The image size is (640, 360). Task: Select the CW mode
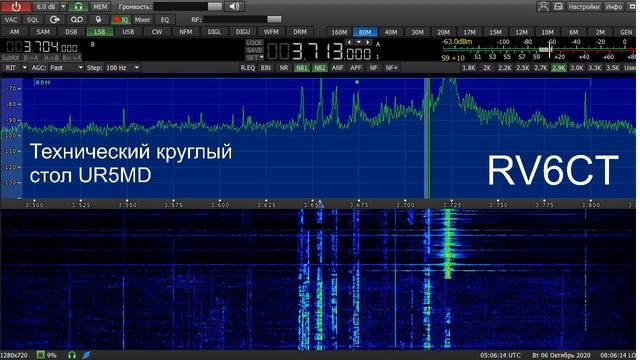coord(157,32)
